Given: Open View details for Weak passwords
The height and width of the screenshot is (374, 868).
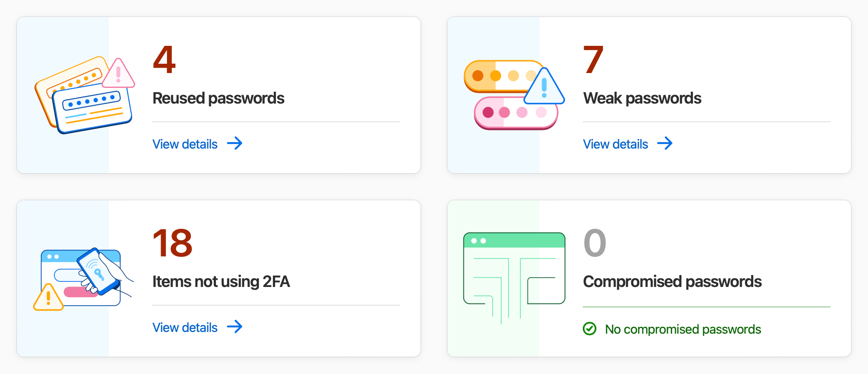Looking at the screenshot, I should [616, 144].
